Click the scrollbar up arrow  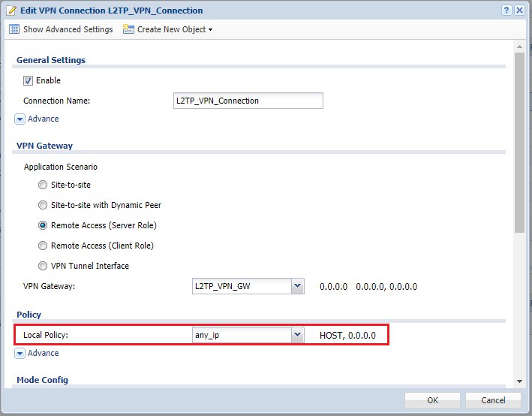click(519, 47)
